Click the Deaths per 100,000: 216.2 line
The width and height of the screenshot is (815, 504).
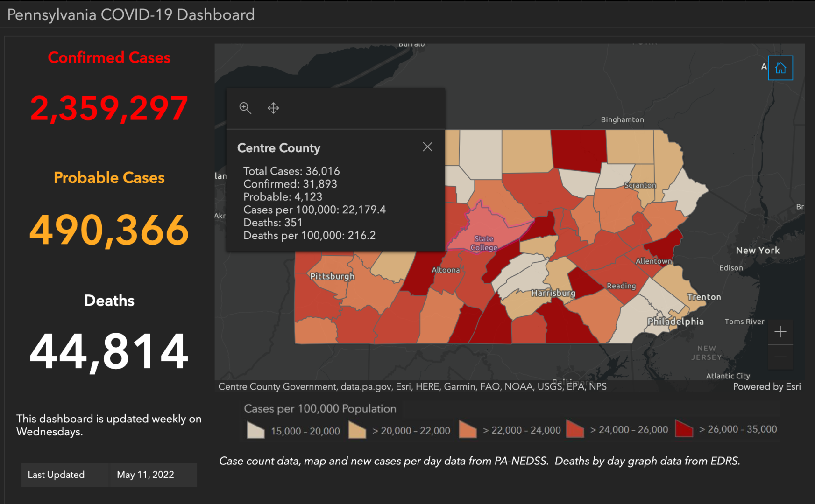click(309, 235)
